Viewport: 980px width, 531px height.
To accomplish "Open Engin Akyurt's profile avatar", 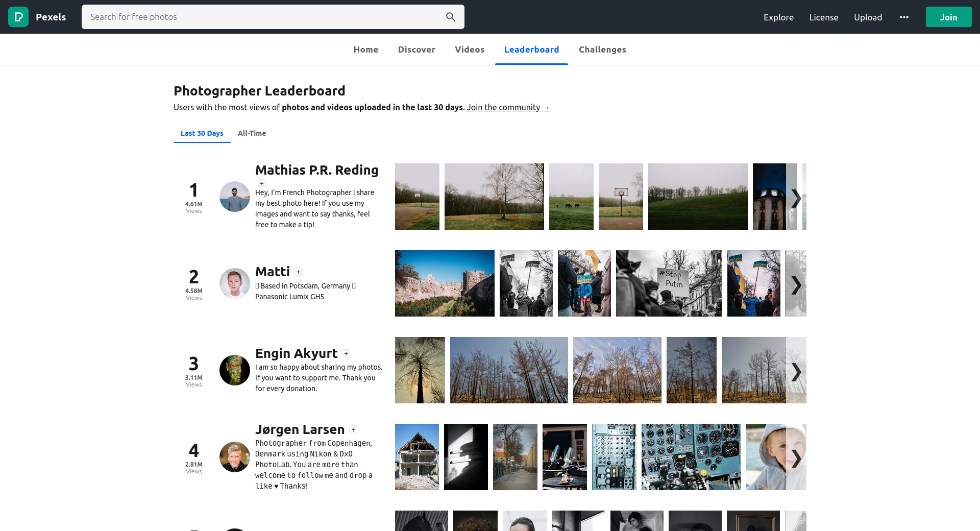I will click(x=234, y=370).
